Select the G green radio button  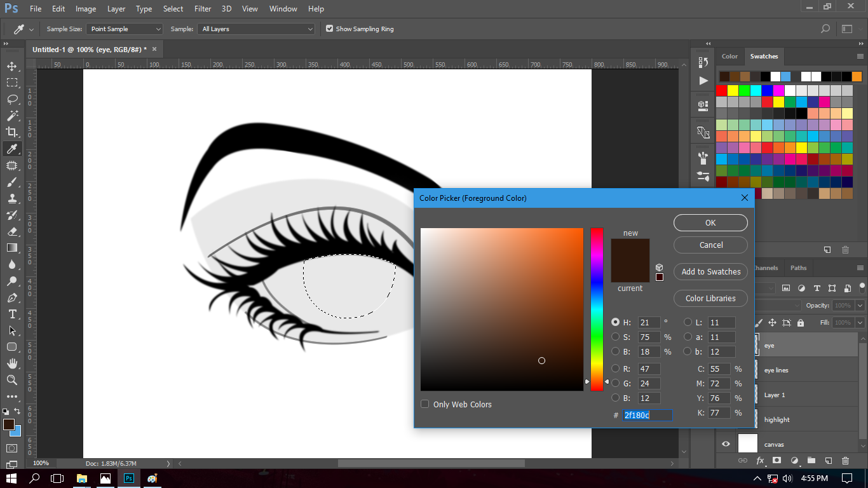coord(615,383)
